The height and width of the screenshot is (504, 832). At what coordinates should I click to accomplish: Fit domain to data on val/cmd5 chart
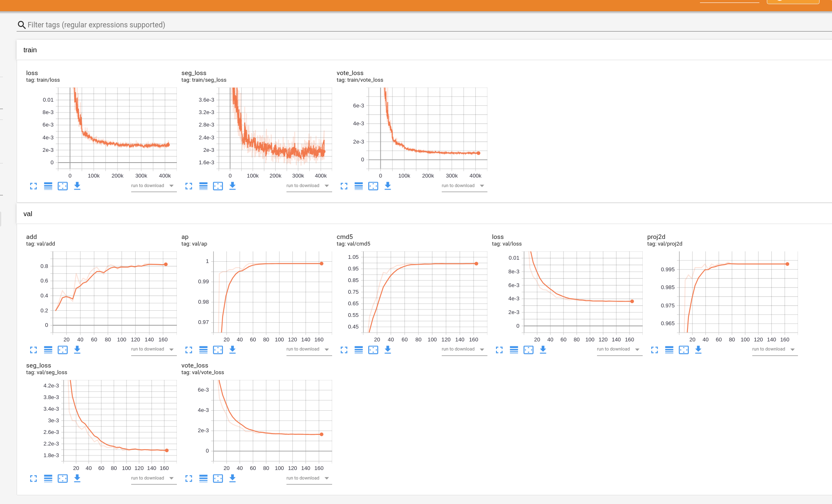(373, 350)
